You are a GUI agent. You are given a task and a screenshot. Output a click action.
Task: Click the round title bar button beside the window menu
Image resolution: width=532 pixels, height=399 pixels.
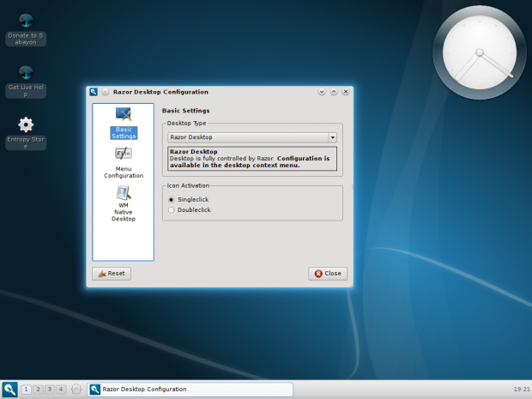coord(106,92)
